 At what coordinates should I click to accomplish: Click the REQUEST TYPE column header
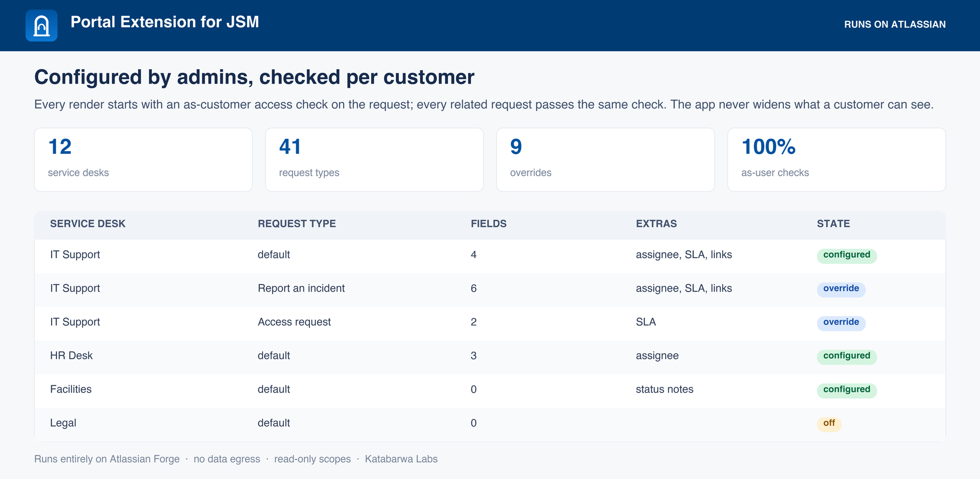tap(297, 224)
